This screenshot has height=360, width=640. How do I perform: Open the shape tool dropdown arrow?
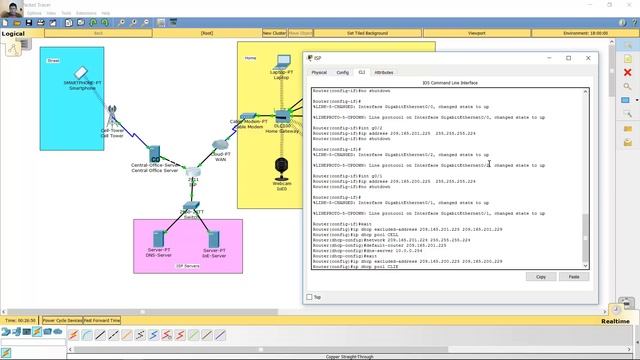pos(637,100)
